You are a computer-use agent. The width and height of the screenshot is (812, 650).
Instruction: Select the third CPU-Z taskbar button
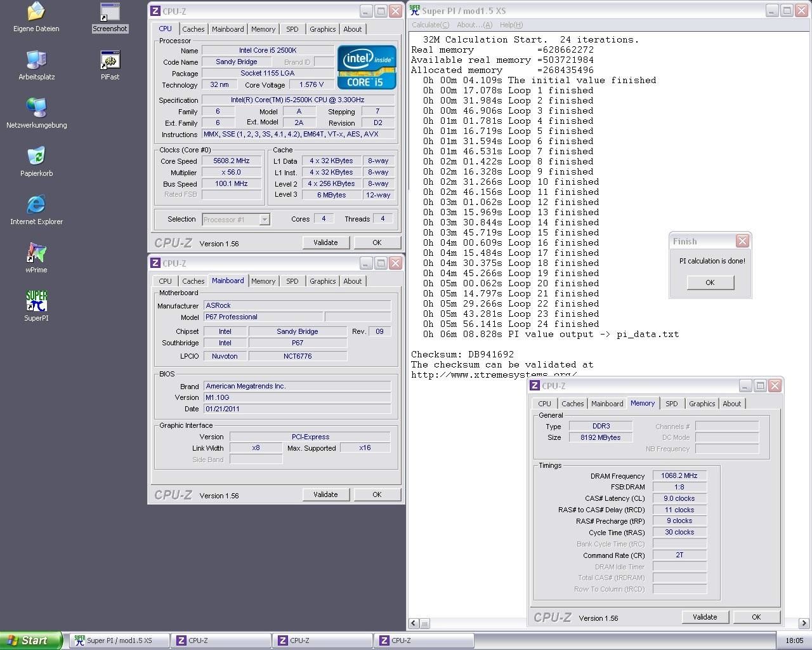pyautogui.click(x=424, y=640)
